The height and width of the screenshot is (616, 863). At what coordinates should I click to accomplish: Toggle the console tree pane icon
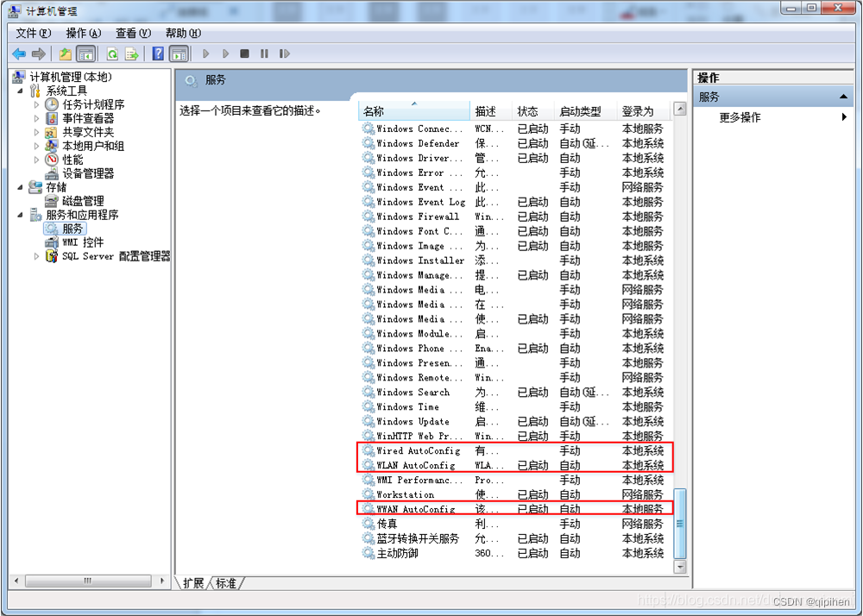[85, 53]
